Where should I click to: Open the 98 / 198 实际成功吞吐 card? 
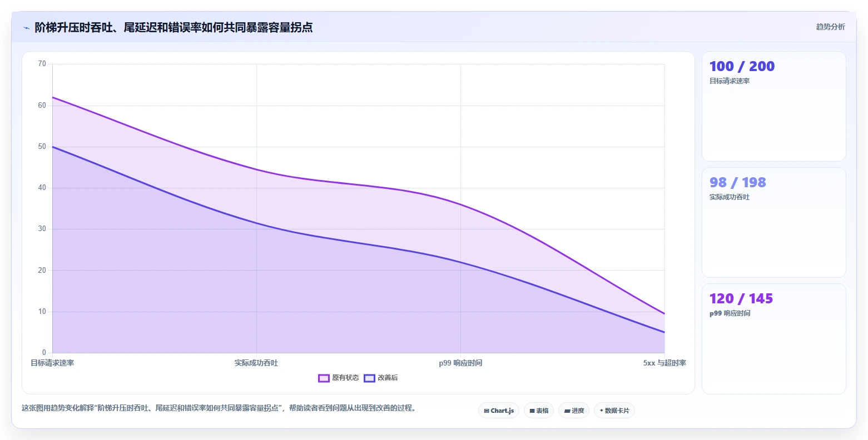pos(774,223)
